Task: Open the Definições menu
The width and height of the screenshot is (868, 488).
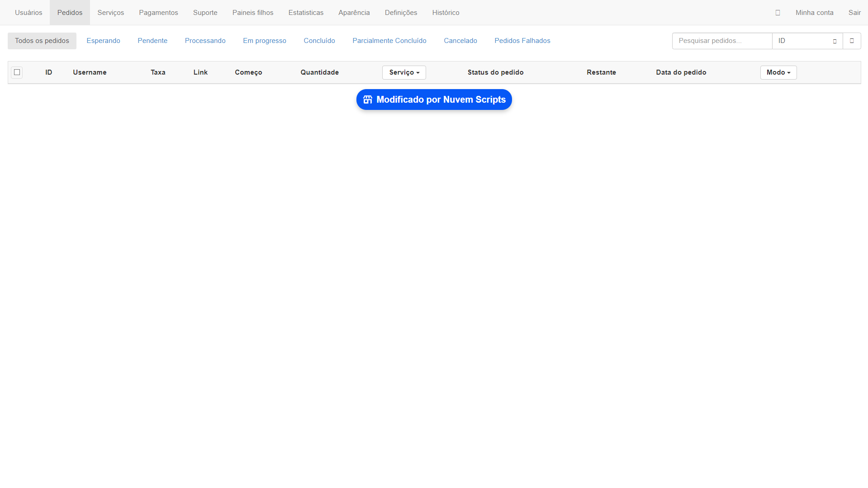Action: tap(401, 12)
